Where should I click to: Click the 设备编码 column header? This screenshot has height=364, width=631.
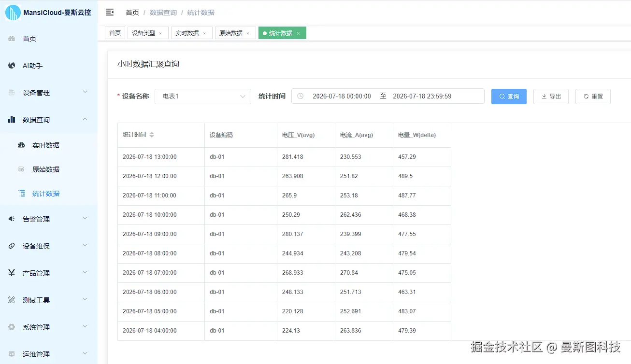[x=241, y=135]
